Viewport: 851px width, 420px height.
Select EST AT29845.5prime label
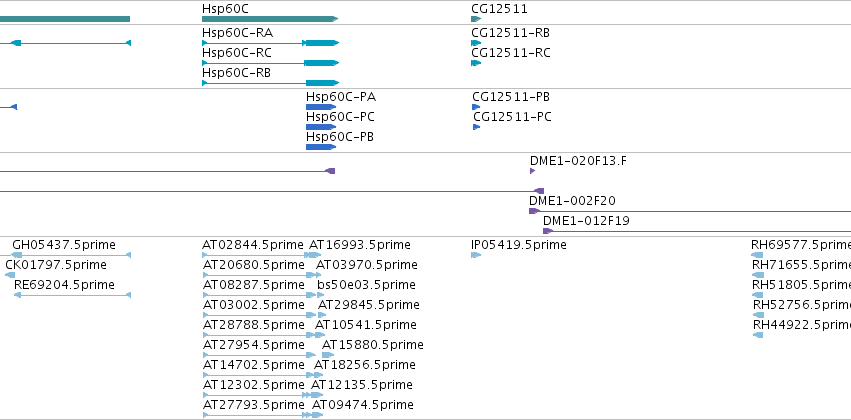pos(369,306)
